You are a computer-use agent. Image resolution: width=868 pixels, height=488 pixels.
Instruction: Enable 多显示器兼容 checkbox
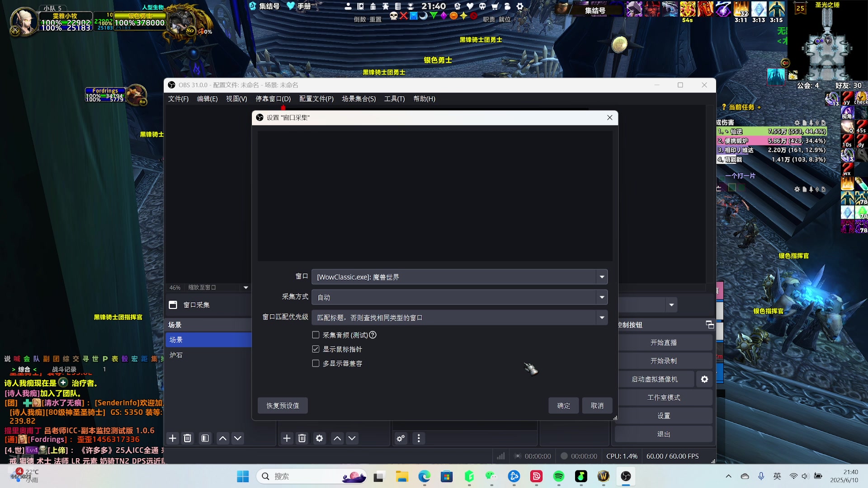point(316,363)
